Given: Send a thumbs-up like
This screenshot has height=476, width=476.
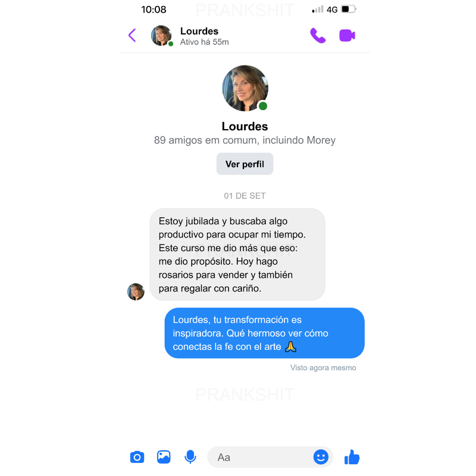Looking at the screenshot, I should coord(352,457).
